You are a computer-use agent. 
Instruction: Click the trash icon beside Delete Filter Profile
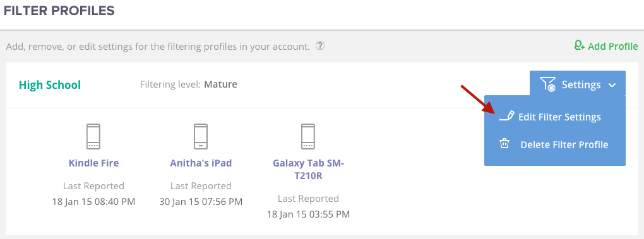[x=504, y=144]
